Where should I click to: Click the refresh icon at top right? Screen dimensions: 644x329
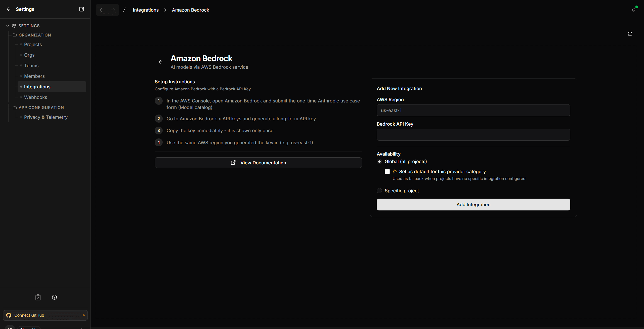pyautogui.click(x=630, y=34)
